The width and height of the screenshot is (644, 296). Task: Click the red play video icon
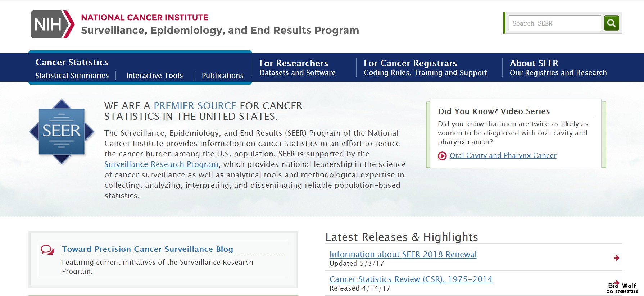[442, 156]
